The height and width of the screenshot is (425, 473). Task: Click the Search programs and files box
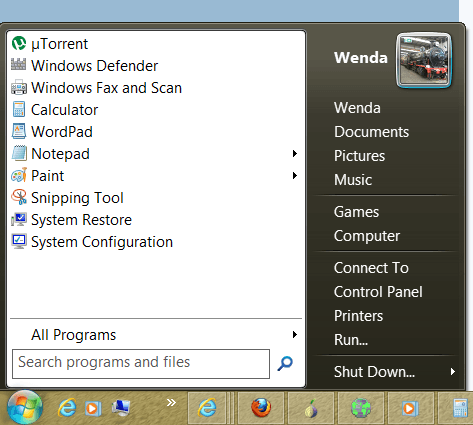click(141, 364)
